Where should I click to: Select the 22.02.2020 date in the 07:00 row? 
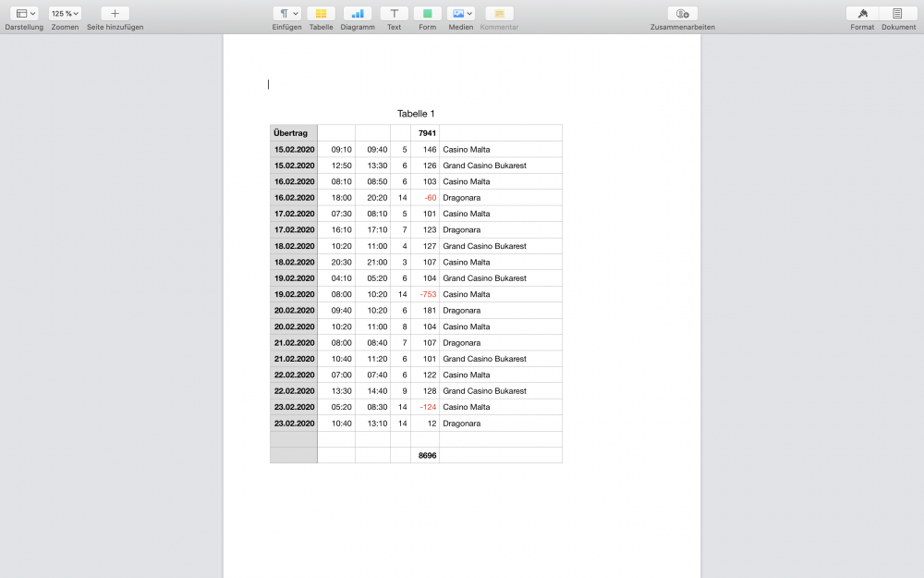[x=294, y=375]
